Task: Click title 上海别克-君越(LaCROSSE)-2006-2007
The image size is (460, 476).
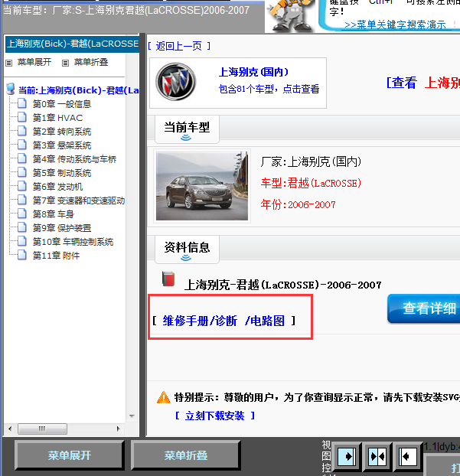Action: pyautogui.click(x=282, y=285)
